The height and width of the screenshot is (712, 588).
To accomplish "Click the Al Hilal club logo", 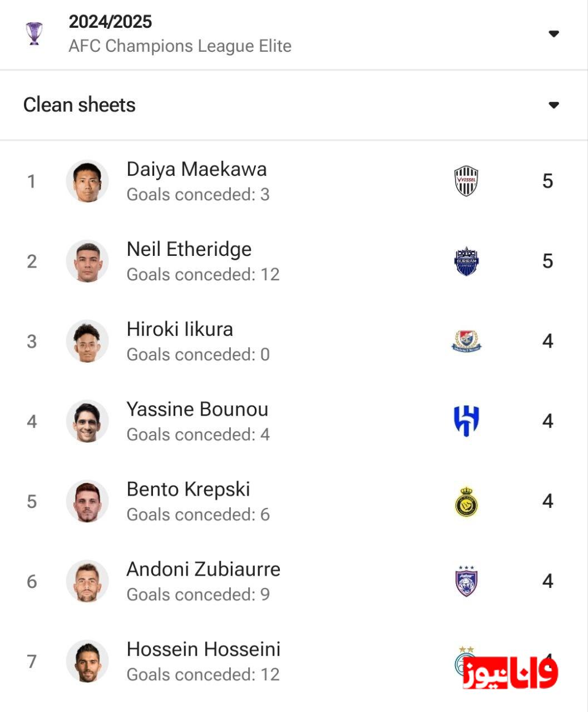I will pos(466,421).
